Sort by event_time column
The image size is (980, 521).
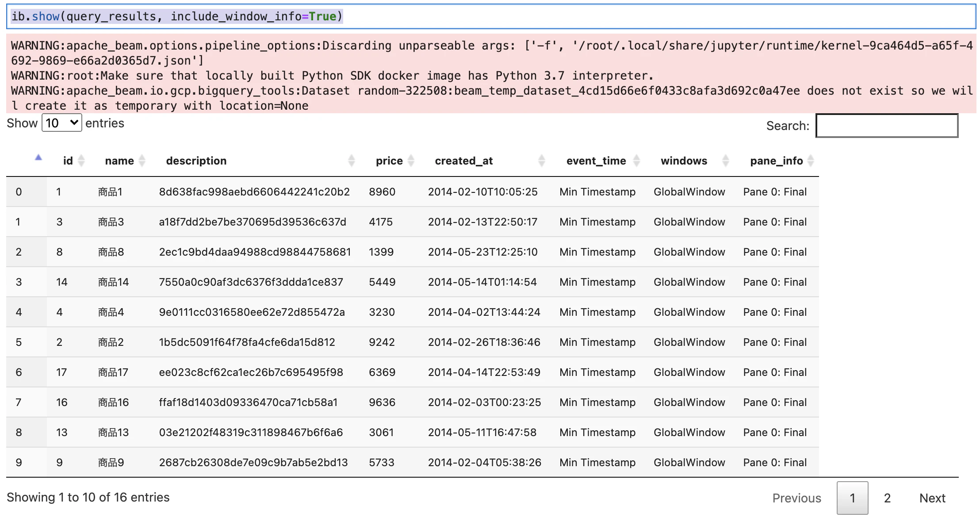637,161
